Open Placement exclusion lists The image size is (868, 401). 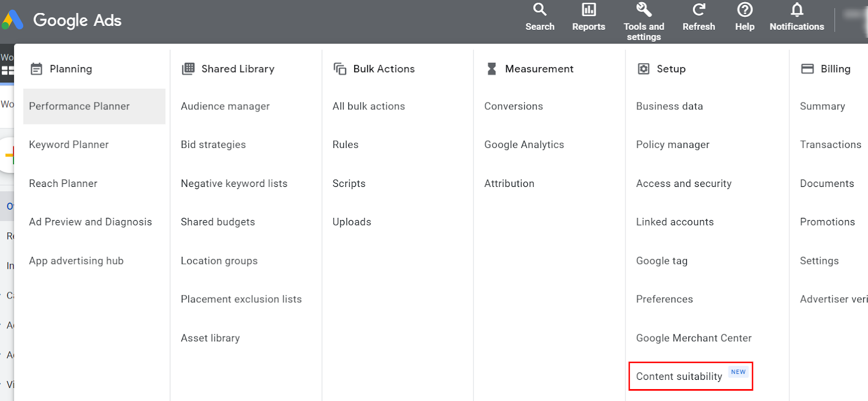point(241,299)
